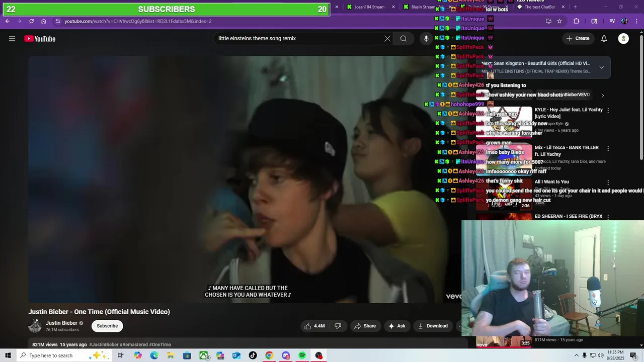Viewport: 644px width, 362px height.
Task: Close The best ChatBot tab
Action: 563,7
